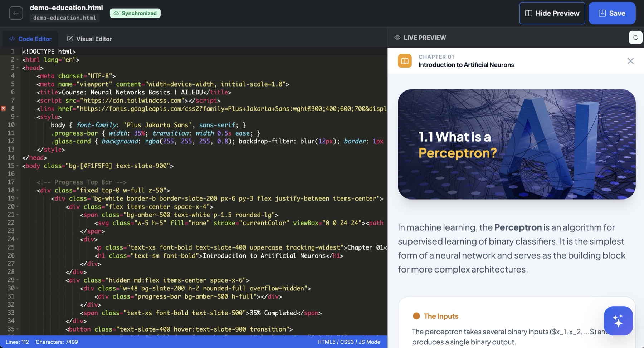Click the amber book chapter icon
Image resolution: width=644 pixels, height=348 pixels.
405,61
